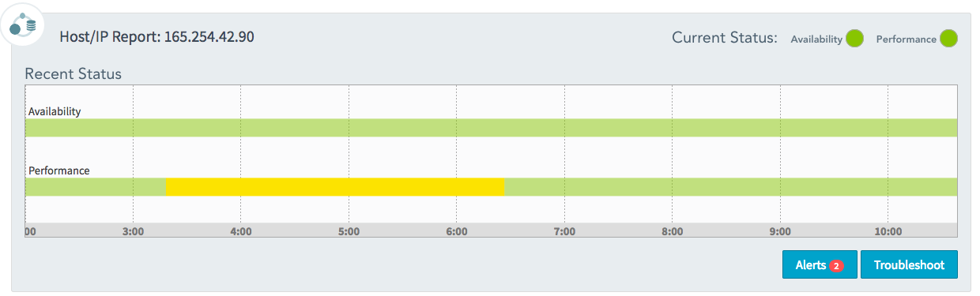
Task: Click the green Availability status indicator
Action: [854, 38]
